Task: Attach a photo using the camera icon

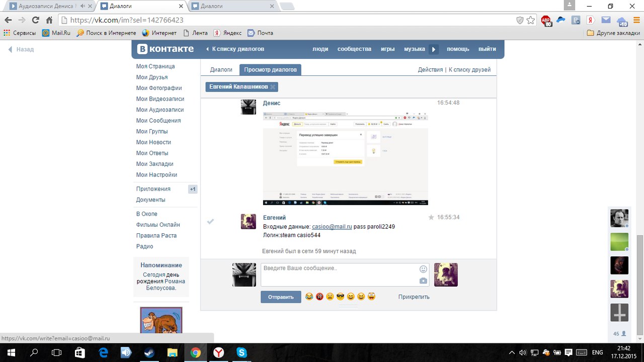Action: [423, 281]
